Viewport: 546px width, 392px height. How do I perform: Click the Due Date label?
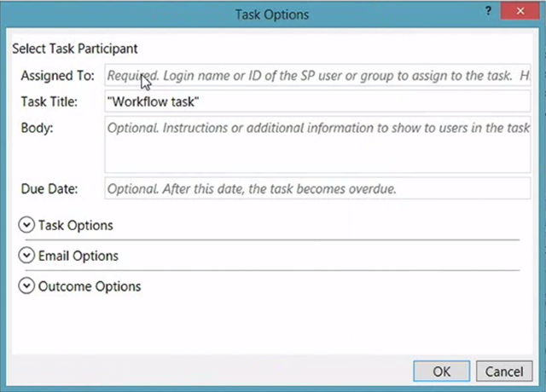pyautogui.click(x=49, y=189)
